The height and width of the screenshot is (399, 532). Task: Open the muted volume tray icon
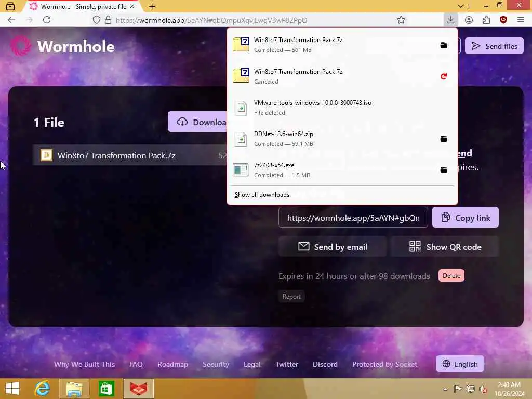pos(483,389)
